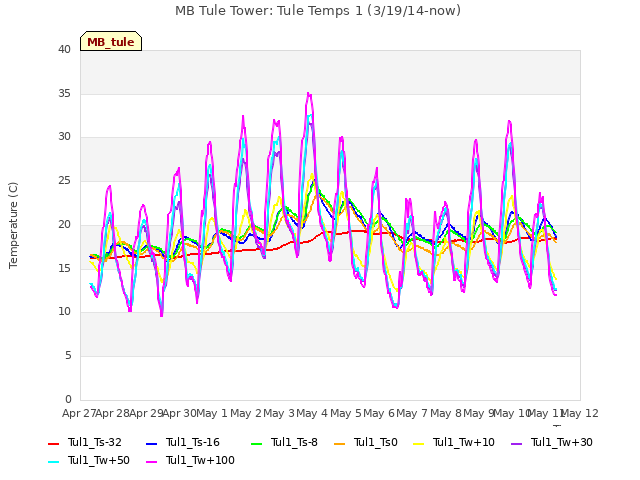Click the May 6 x-axis date label
The image size is (640, 480).
point(379,413)
